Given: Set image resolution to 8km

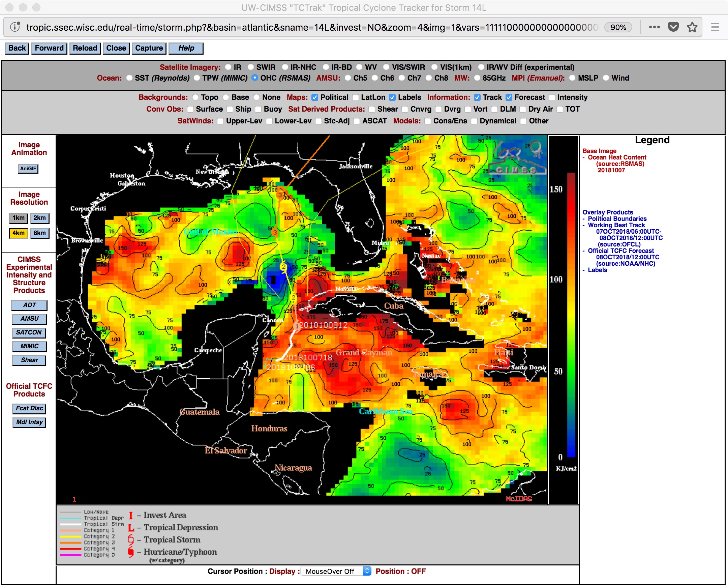Looking at the screenshot, I should pyautogui.click(x=40, y=233).
